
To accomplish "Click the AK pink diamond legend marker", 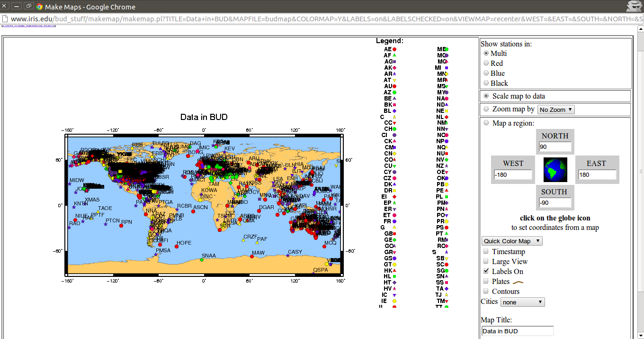I will (x=394, y=68).
